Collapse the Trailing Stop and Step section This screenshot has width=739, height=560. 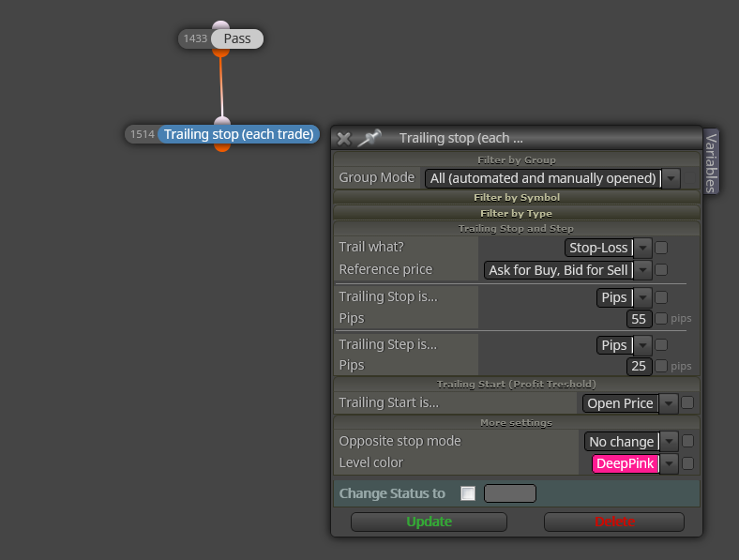coord(517,229)
